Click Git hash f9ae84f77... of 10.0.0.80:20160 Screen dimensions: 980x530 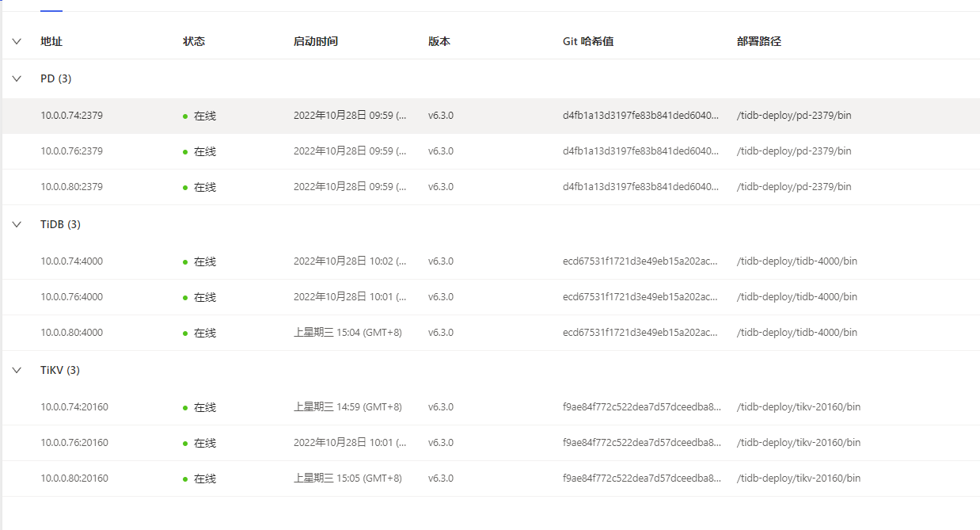click(642, 479)
